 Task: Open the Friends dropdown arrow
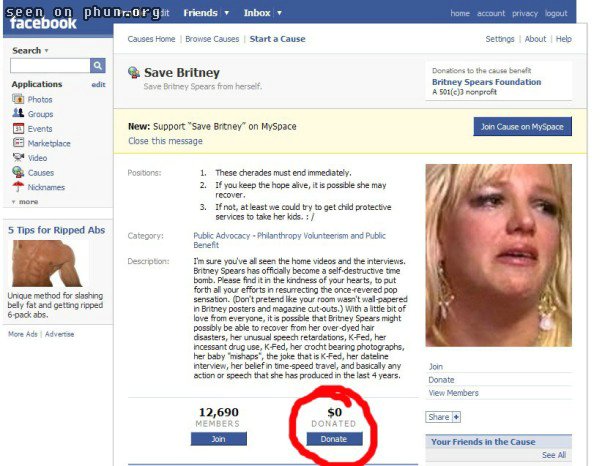tap(227, 13)
